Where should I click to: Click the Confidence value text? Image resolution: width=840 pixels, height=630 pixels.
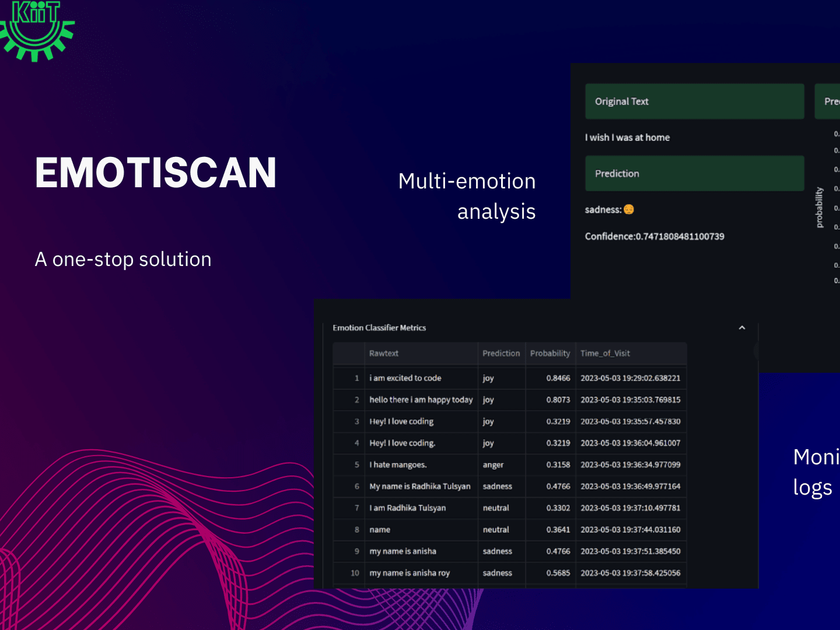[x=654, y=236]
